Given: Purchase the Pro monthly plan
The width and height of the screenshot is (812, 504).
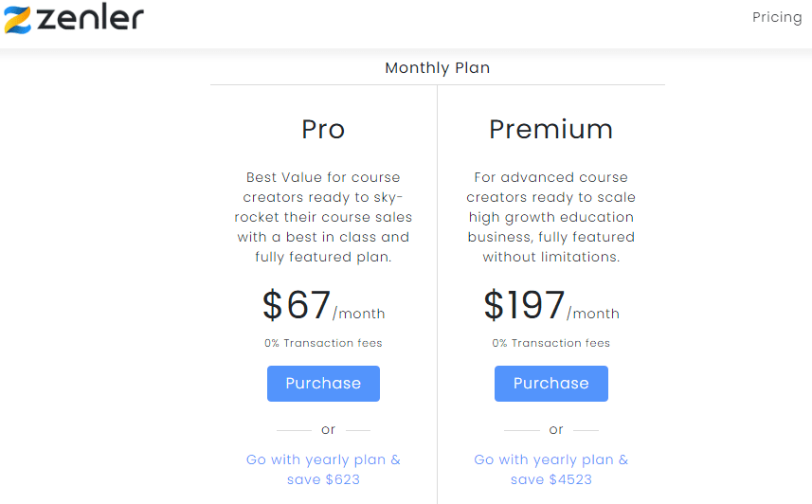Looking at the screenshot, I should coord(323,384).
